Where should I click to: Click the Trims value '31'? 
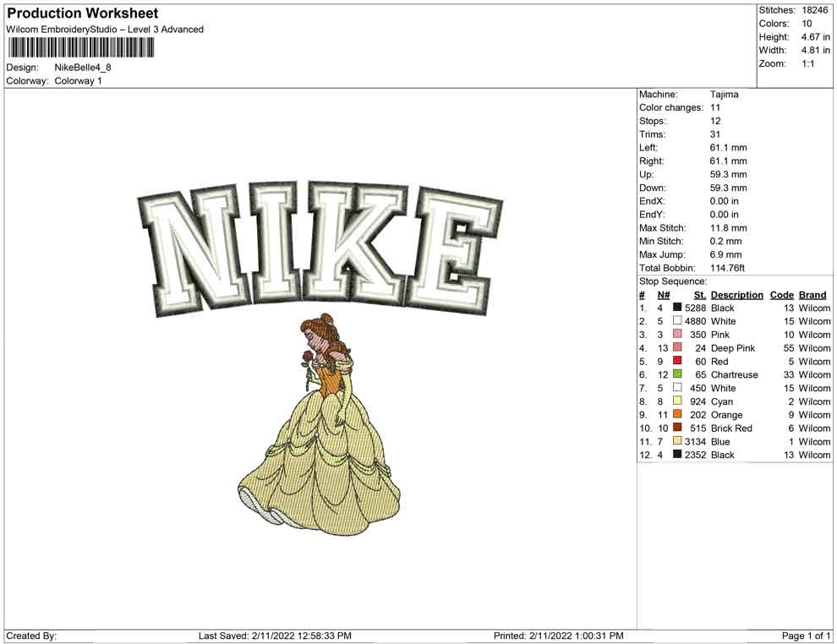715,134
